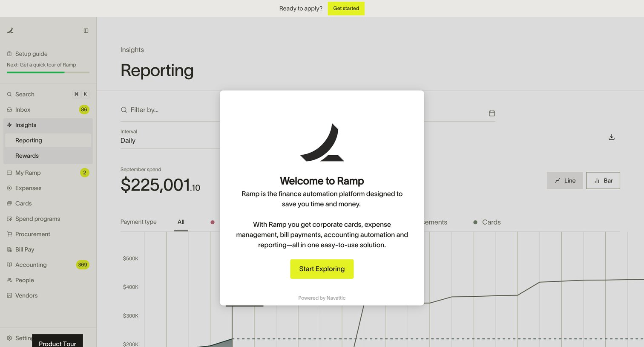
Task: Click the $400K axis label
Action: pos(131,287)
